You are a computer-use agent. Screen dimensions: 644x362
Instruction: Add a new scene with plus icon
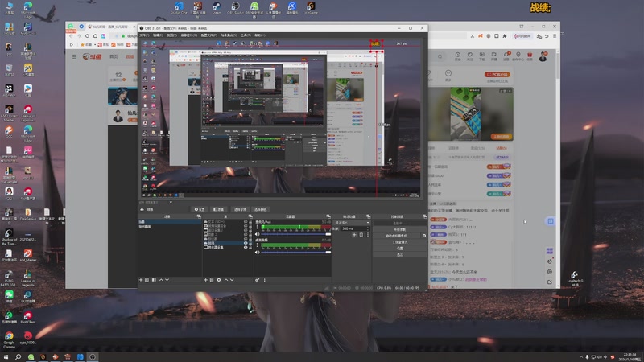pos(141,280)
